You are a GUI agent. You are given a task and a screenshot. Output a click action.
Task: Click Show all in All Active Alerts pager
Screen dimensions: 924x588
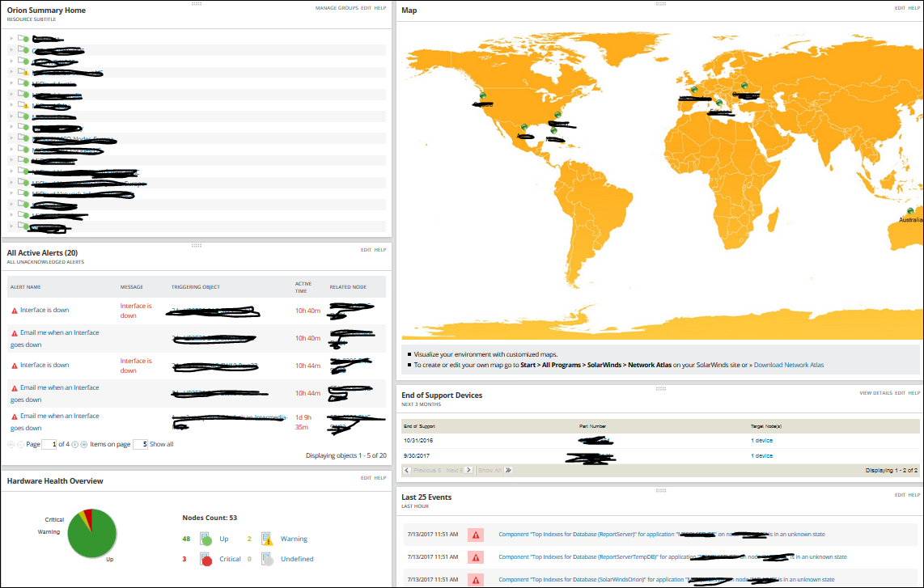coord(162,444)
